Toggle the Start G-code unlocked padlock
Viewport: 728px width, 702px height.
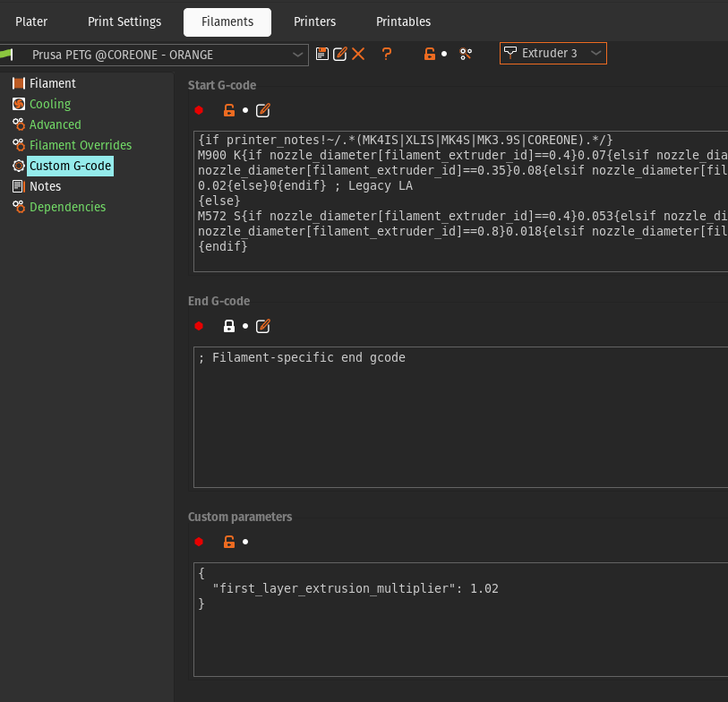click(x=229, y=110)
